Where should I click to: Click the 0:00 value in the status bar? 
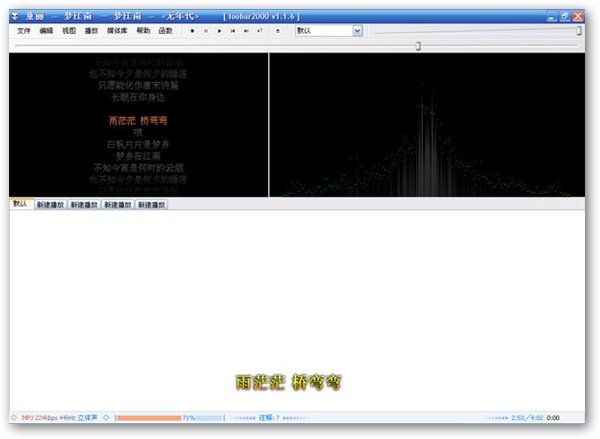(x=553, y=418)
